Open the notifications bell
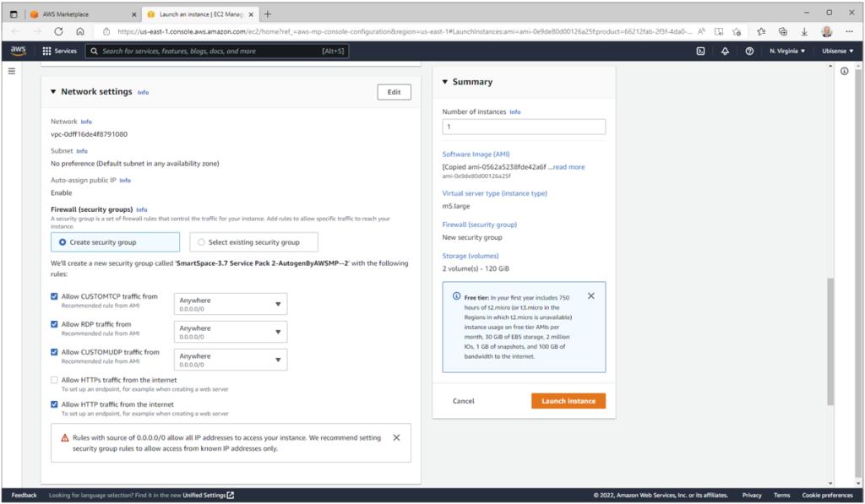The width and height of the screenshot is (865, 504). [725, 51]
